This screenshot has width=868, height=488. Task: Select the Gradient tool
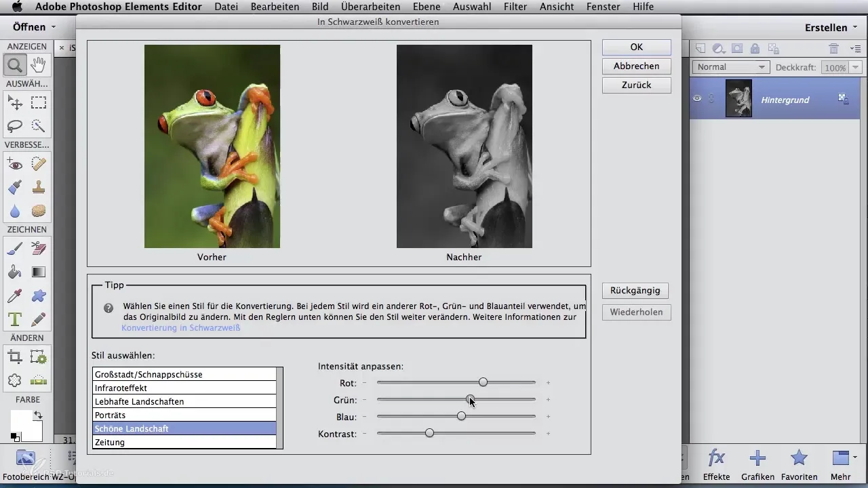click(x=39, y=272)
